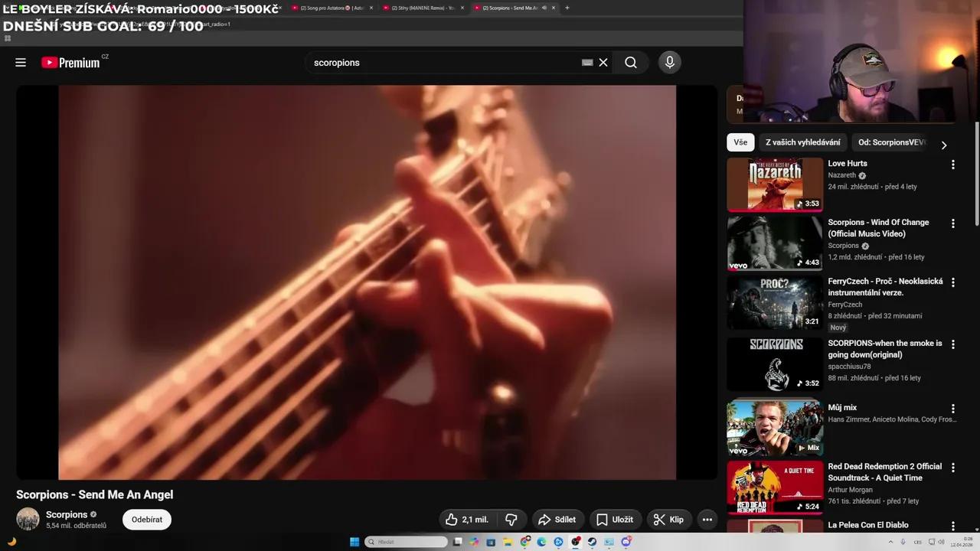980x551 pixels.
Task: Switch to Stíny (MANENE Remix) browser tab
Action: pos(423,8)
